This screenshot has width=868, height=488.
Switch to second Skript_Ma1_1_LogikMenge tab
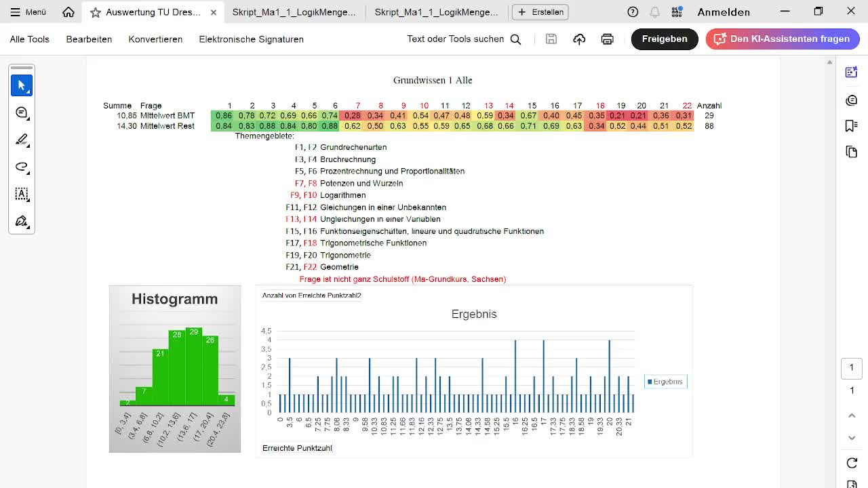pyautogui.click(x=436, y=12)
